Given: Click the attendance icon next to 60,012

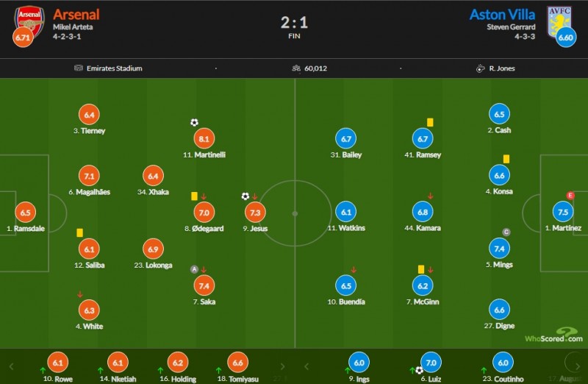Looking at the screenshot, I should [x=296, y=68].
